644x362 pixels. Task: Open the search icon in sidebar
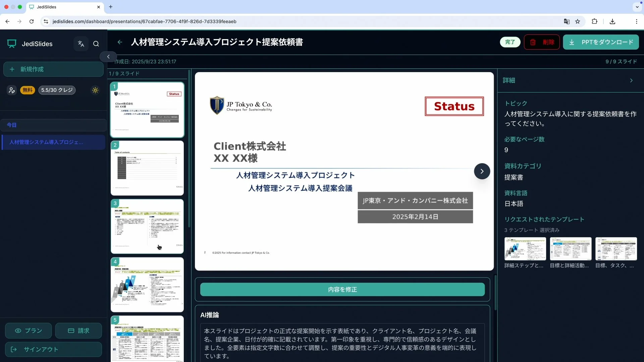pyautogui.click(x=96, y=44)
